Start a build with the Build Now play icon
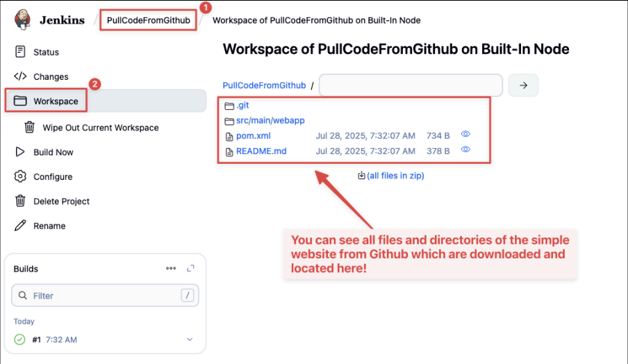The width and height of the screenshot is (628, 364). point(19,151)
